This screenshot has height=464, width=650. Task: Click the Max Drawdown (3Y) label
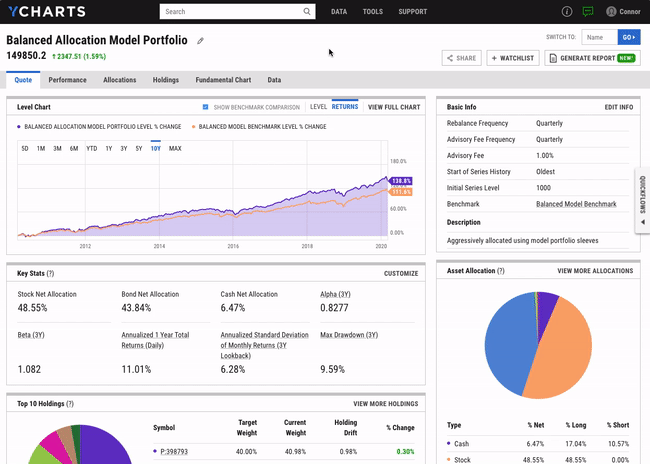(x=349, y=335)
